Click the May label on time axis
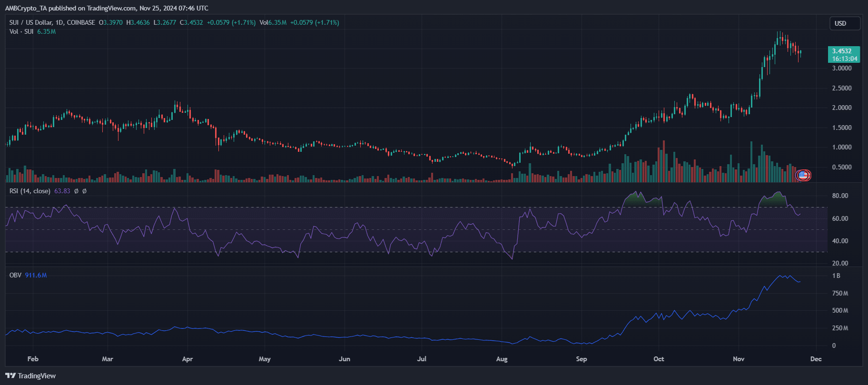The width and height of the screenshot is (868, 385). [x=265, y=359]
